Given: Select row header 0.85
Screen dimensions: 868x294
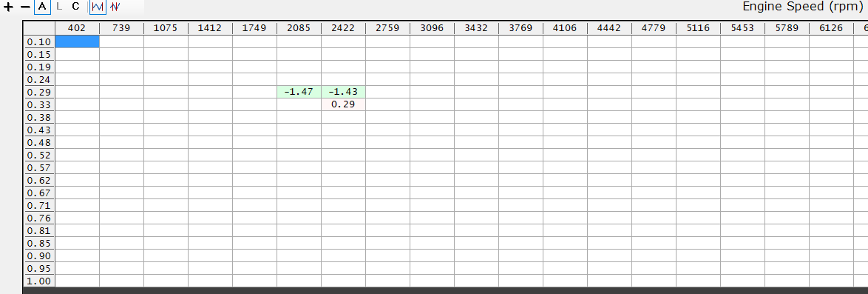Looking at the screenshot, I should pyautogui.click(x=39, y=243).
